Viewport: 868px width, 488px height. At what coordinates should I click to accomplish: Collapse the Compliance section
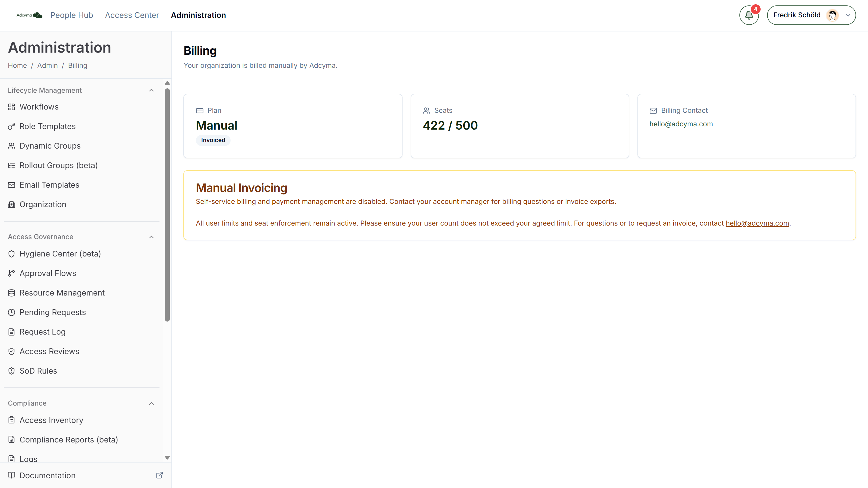151,403
